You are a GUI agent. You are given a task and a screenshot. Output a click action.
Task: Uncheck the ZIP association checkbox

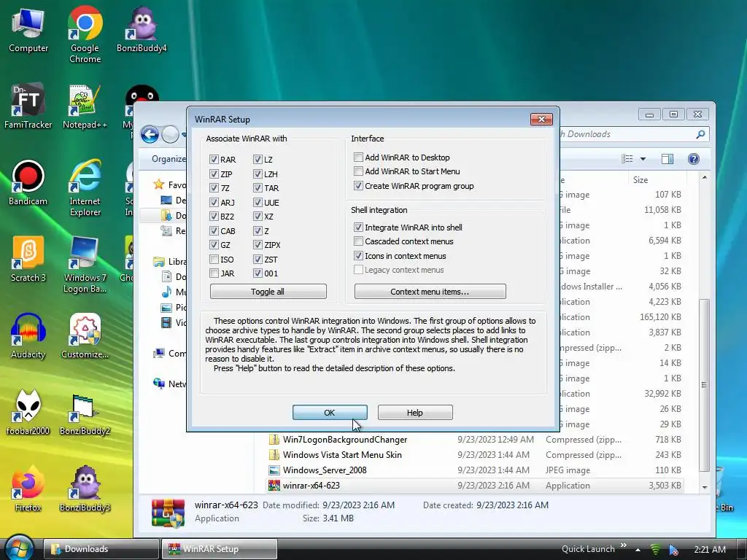(214, 174)
